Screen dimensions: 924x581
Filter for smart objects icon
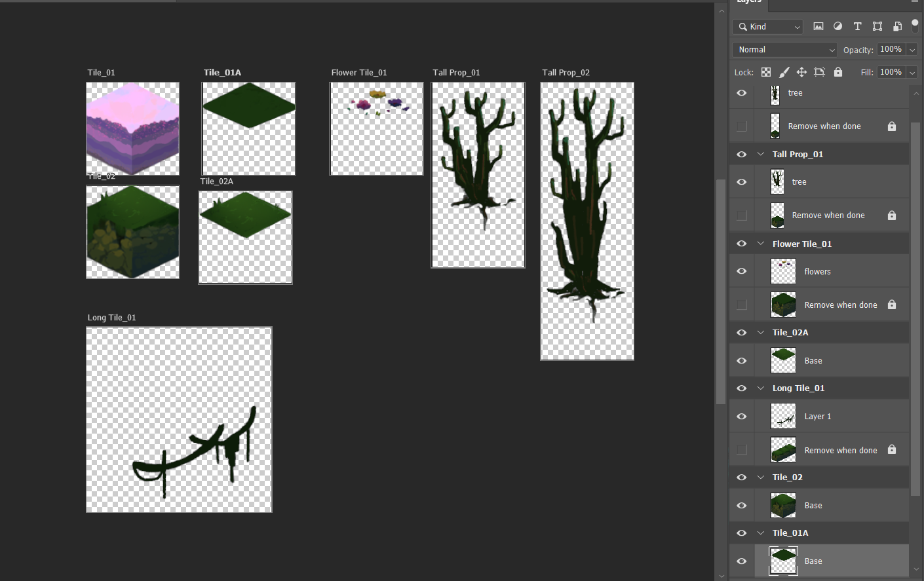897,27
